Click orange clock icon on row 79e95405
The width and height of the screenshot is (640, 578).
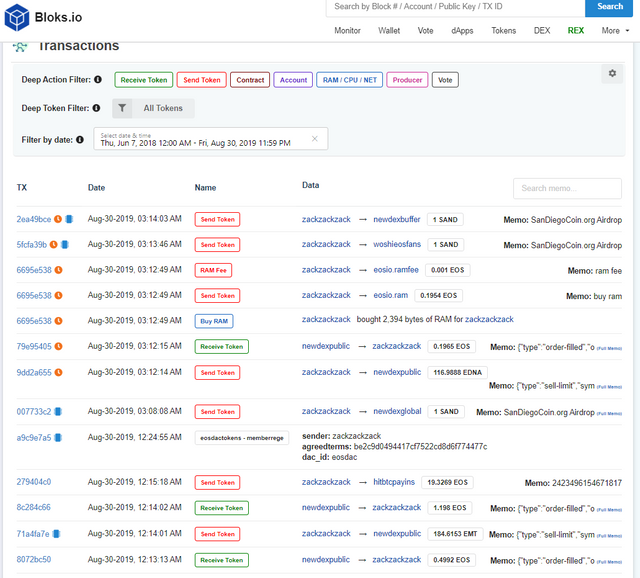pyautogui.click(x=58, y=346)
